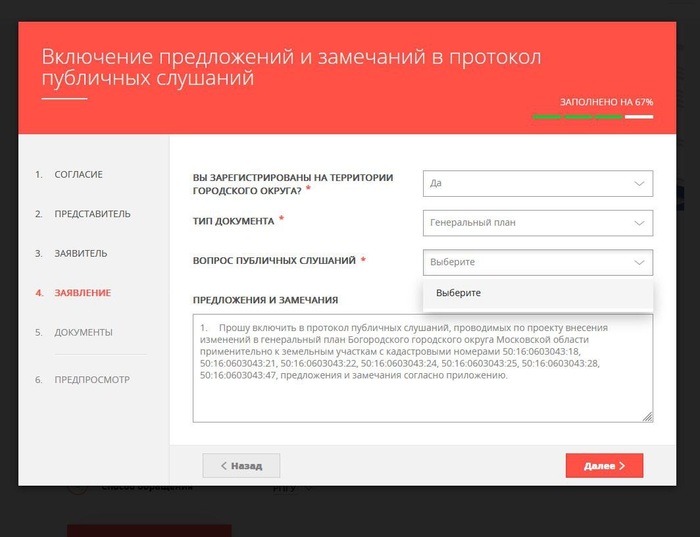Click the Вопрос публичных слушаний label
700x537 pixels.
pos(274,261)
